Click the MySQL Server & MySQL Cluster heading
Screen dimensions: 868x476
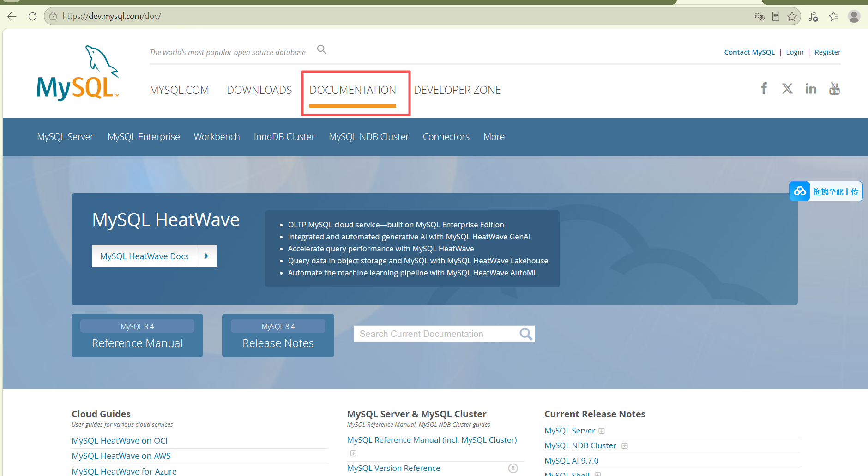[x=416, y=414]
